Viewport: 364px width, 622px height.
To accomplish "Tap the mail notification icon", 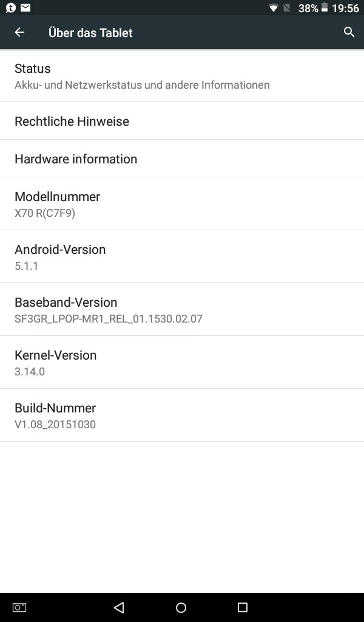I will tap(25, 8).
